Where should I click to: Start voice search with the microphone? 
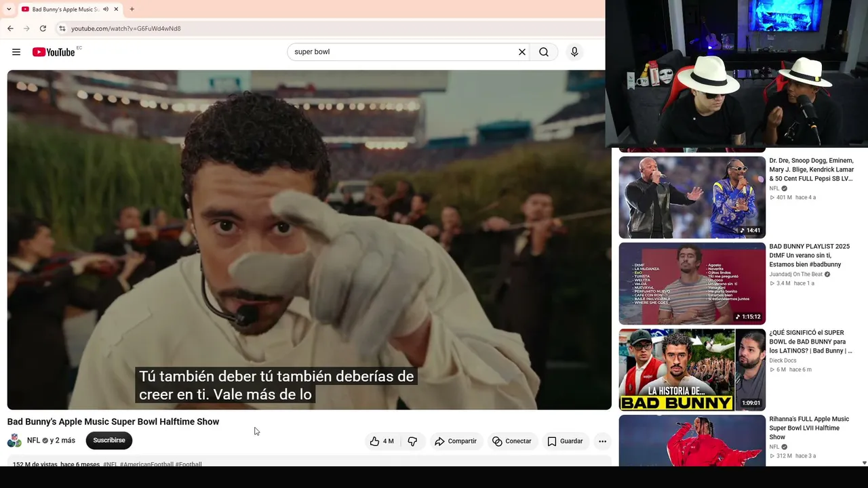(574, 52)
